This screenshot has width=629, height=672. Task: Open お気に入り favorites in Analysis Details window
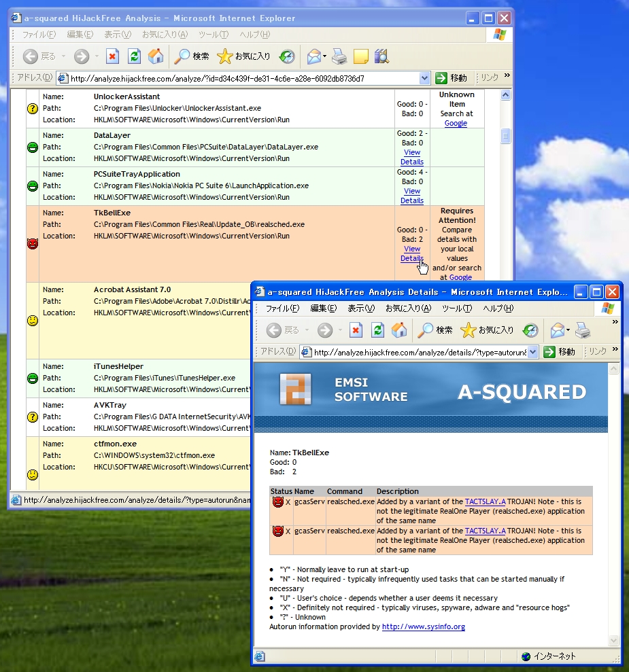487,330
